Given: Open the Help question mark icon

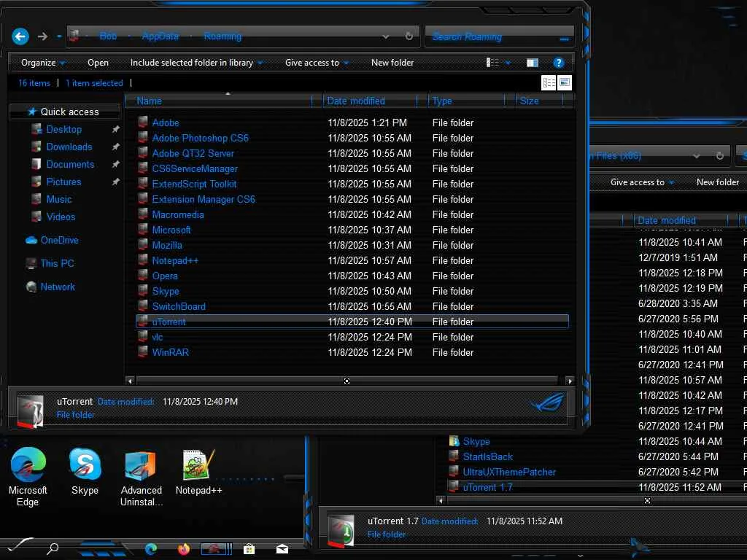Looking at the screenshot, I should click(558, 63).
